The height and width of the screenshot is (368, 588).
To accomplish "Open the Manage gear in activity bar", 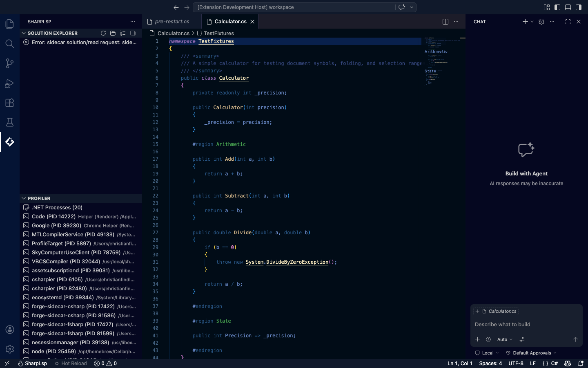I will click(x=10, y=349).
